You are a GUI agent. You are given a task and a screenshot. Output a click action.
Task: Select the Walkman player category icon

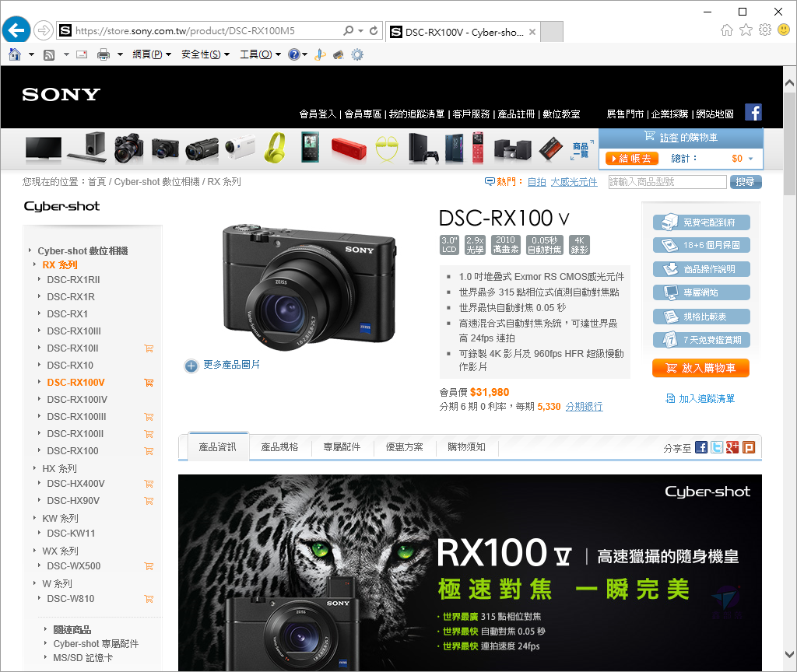[x=310, y=147]
